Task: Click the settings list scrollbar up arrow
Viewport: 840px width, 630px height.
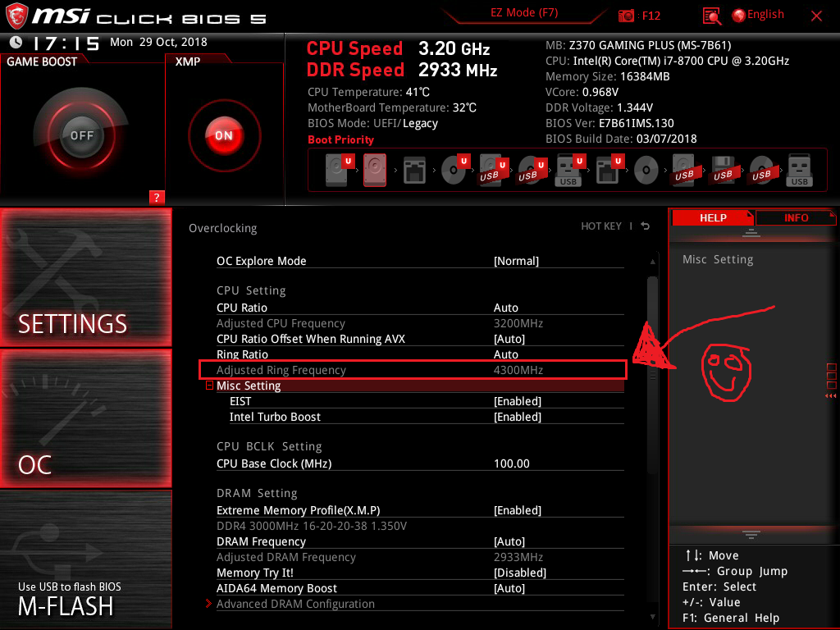Action: tap(652, 262)
